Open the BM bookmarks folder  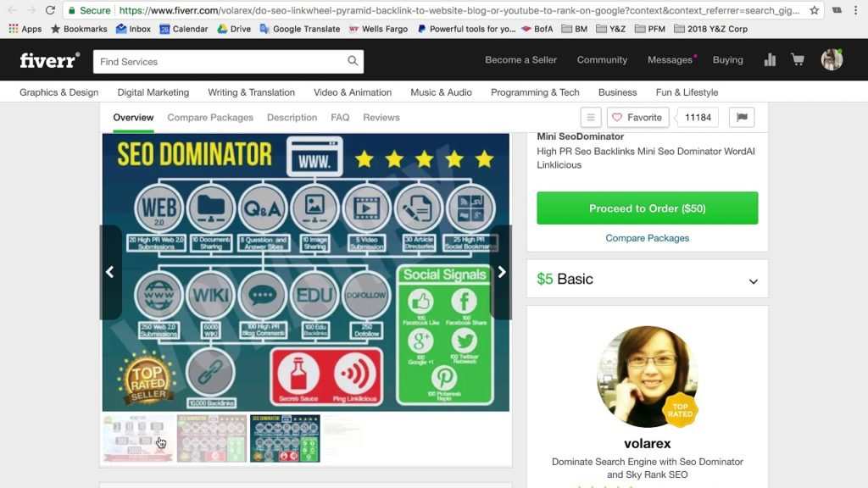(574, 29)
